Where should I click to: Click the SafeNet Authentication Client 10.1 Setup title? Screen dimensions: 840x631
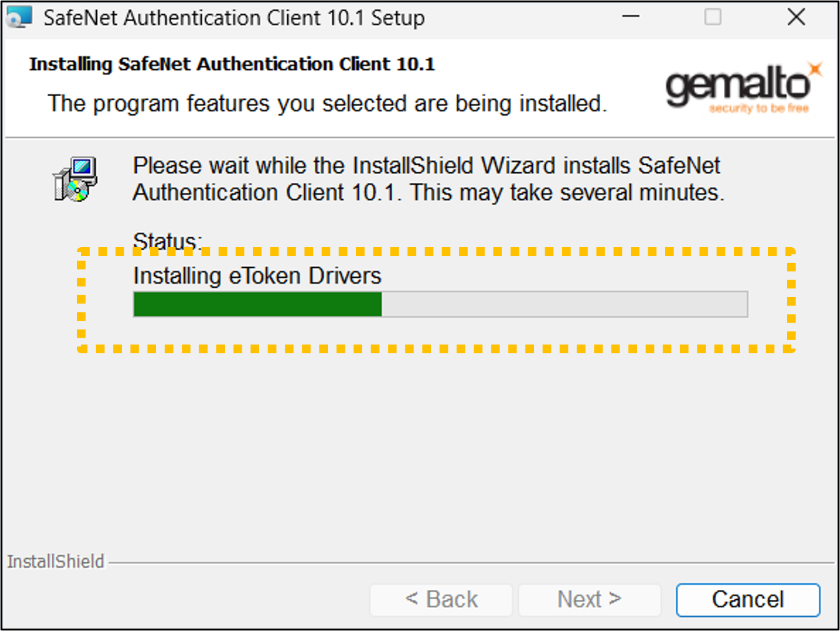pos(234,17)
